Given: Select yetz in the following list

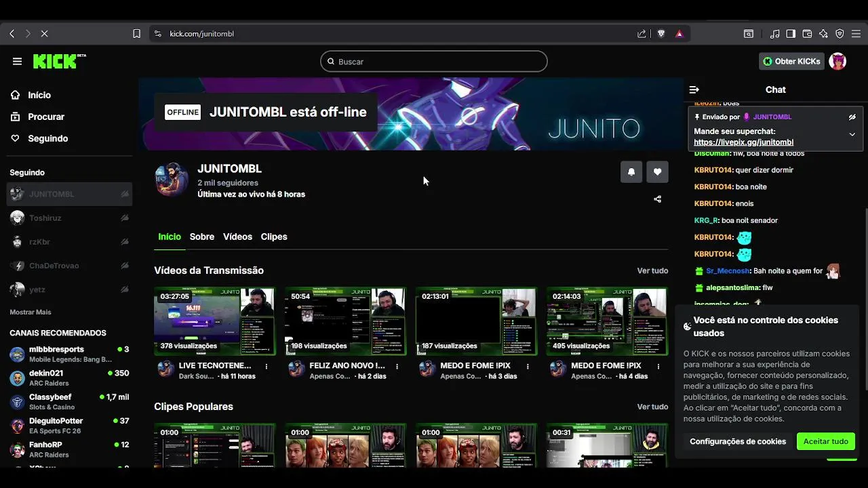Looking at the screenshot, I should [69, 289].
